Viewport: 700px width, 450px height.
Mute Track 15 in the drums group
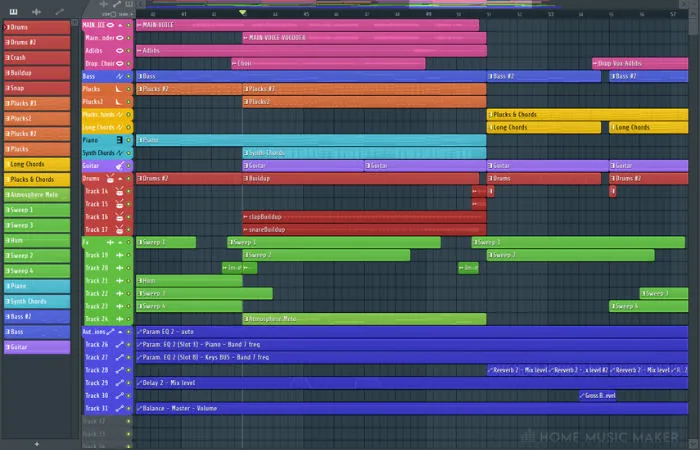[129, 204]
